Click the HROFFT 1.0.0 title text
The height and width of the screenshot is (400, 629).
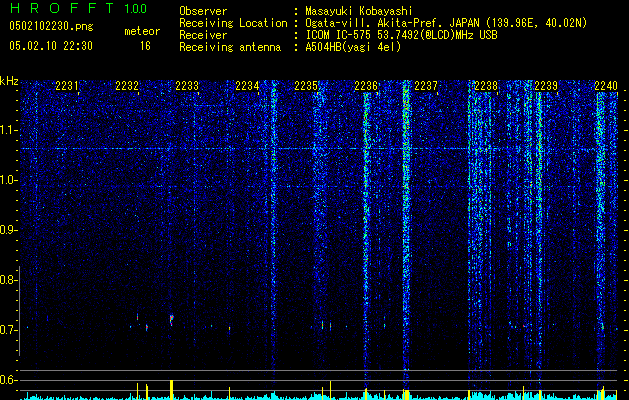[78, 8]
